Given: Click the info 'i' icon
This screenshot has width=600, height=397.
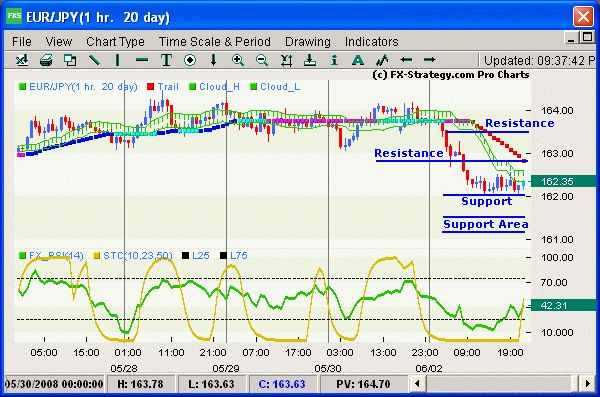Looking at the screenshot, I should point(334,60).
